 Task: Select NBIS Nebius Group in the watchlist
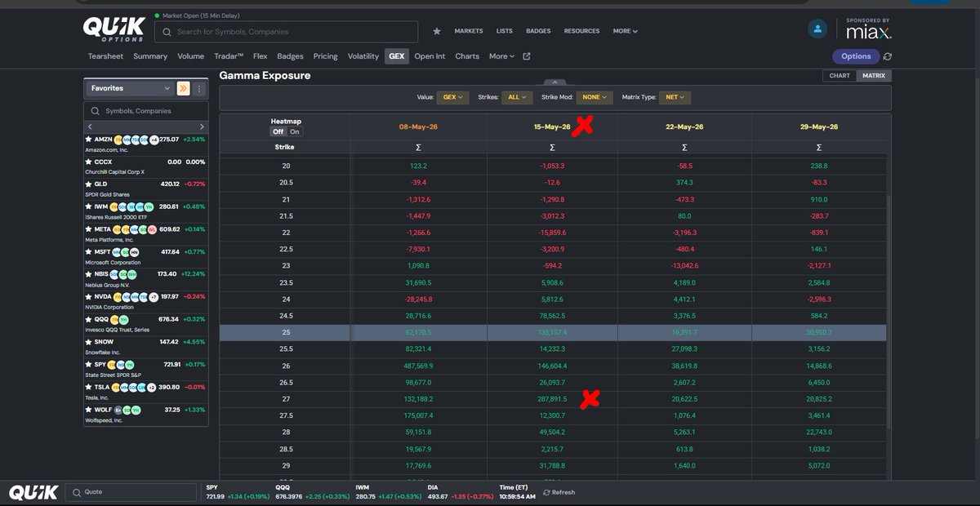(x=146, y=277)
